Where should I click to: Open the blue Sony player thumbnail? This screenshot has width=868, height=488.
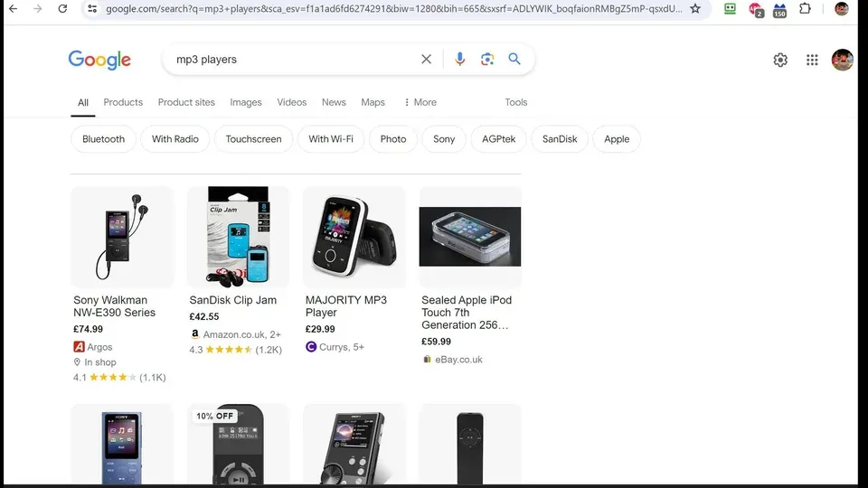pyautogui.click(x=122, y=446)
